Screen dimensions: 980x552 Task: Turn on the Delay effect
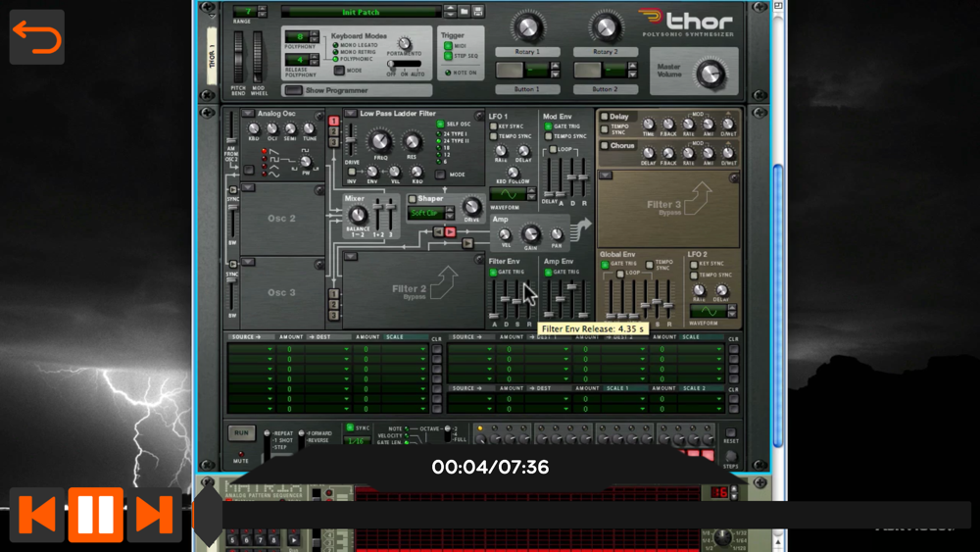click(605, 117)
